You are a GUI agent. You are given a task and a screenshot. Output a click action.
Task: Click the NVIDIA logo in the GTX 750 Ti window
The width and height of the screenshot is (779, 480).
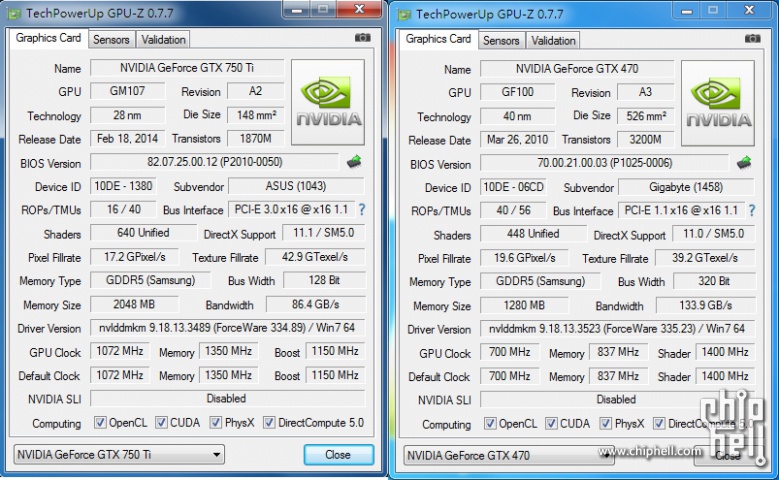tap(328, 102)
